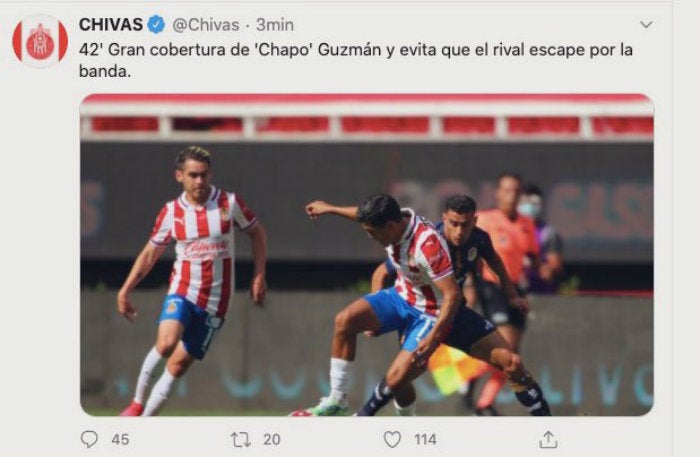This screenshot has height=457, width=700.
Task: Open the match photo attached to tweet
Action: click(367, 255)
